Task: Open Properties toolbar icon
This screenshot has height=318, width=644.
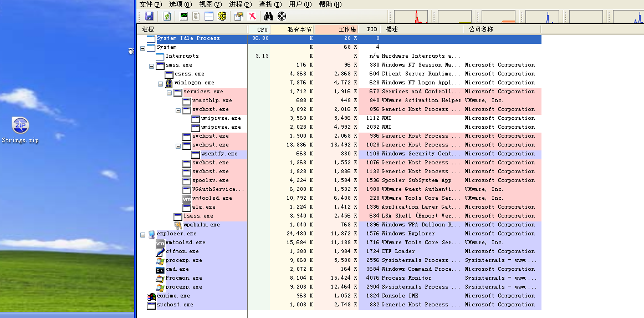Action: pos(239,16)
